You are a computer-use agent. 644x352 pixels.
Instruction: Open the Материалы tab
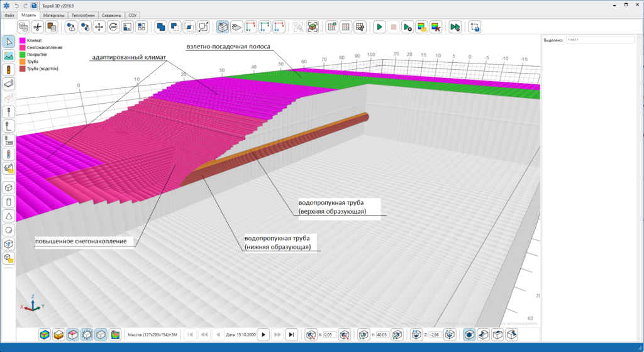click(x=54, y=15)
